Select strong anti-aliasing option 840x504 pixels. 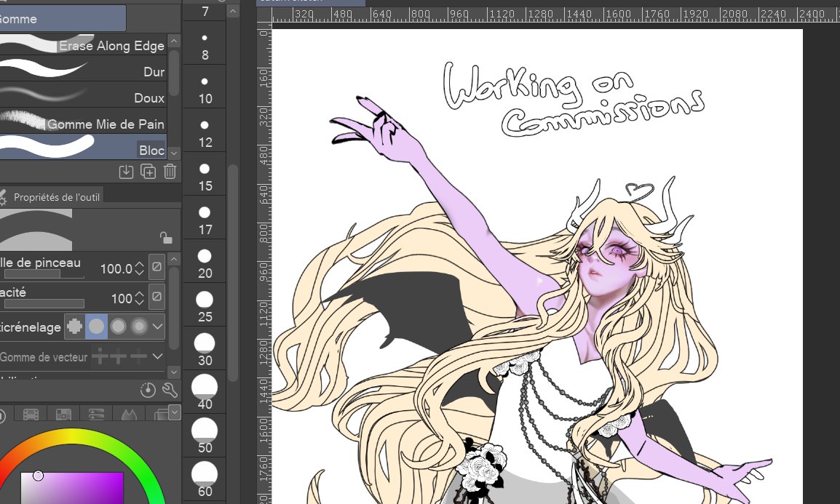point(139,327)
